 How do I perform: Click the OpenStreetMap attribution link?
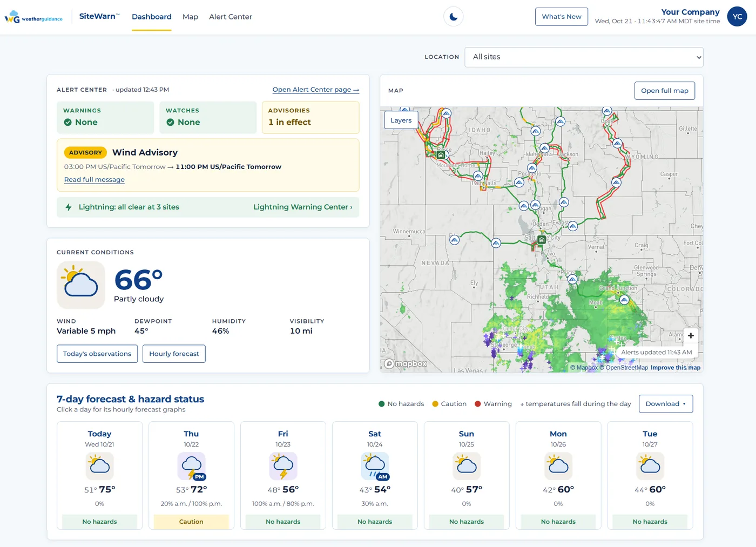pos(624,368)
